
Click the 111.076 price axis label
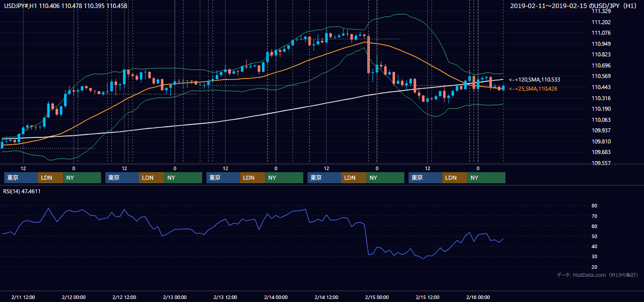pyautogui.click(x=601, y=33)
